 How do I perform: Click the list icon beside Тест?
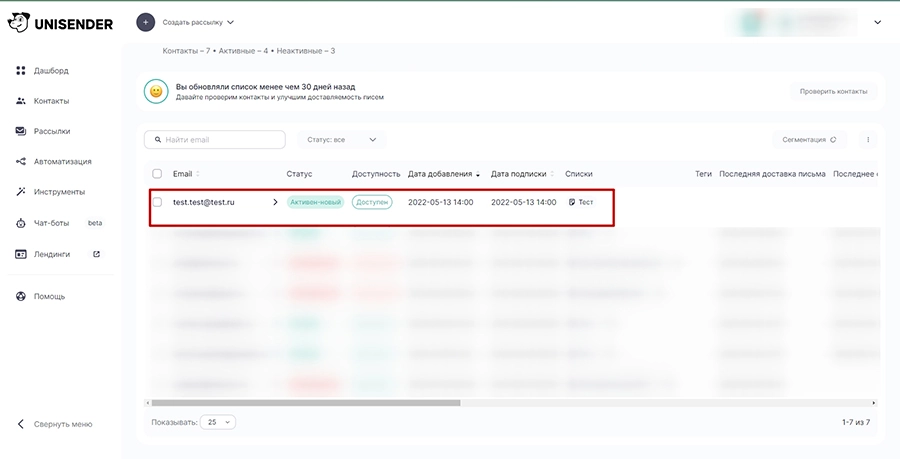pyautogui.click(x=572, y=202)
